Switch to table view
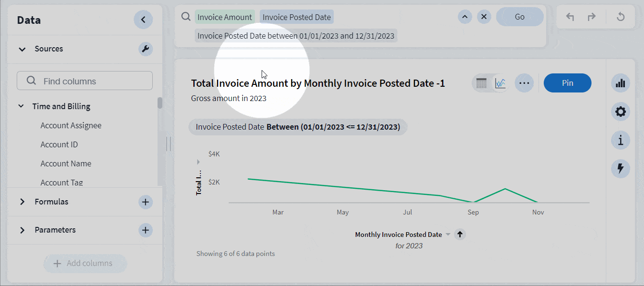This screenshot has height=286, width=644. point(481,83)
